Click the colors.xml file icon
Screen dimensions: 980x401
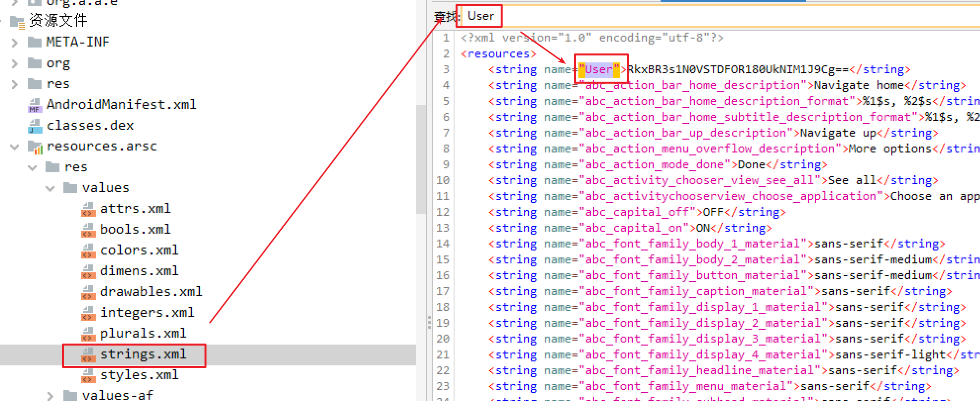point(88,251)
